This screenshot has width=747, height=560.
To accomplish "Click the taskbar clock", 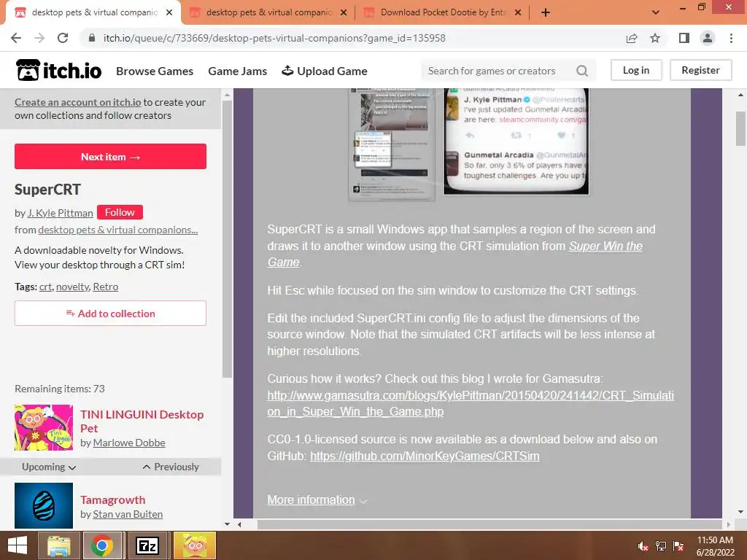I will click(x=715, y=546).
